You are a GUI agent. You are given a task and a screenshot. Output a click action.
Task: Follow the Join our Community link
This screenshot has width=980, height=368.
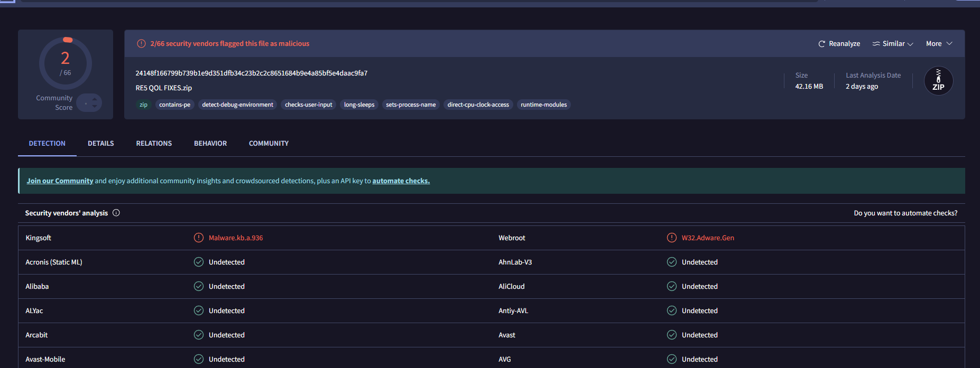click(60, 181)
